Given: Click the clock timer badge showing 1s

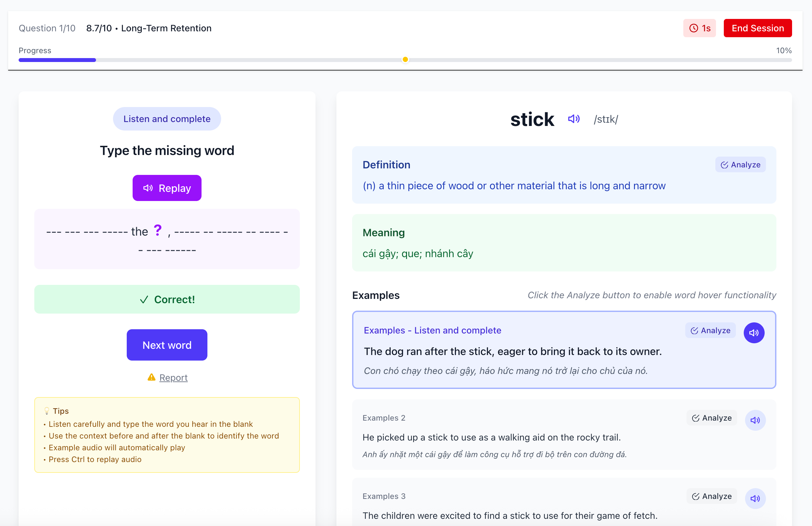Looking at the screenshot, I should (699, 28).
